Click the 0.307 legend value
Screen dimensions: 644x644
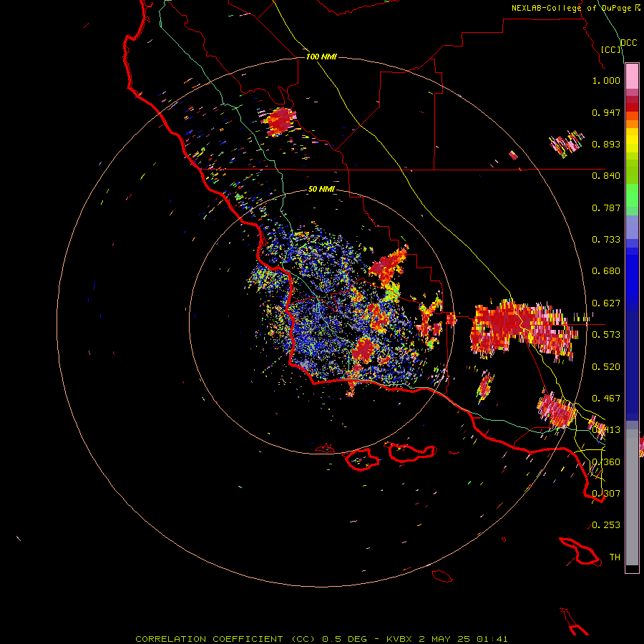point(606,494)
